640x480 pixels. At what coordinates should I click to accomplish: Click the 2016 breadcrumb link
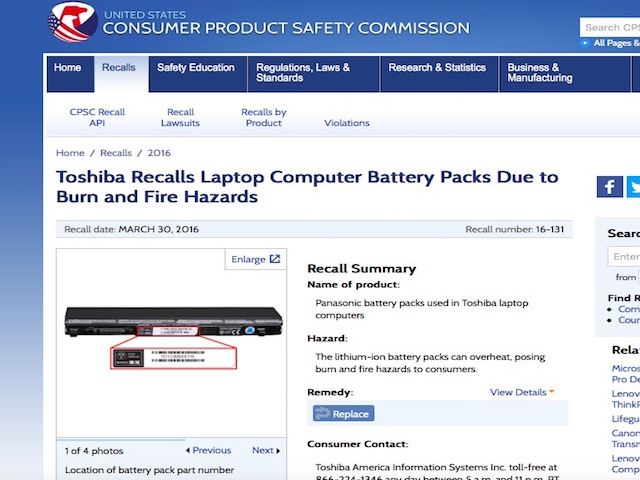click(159, 153)
